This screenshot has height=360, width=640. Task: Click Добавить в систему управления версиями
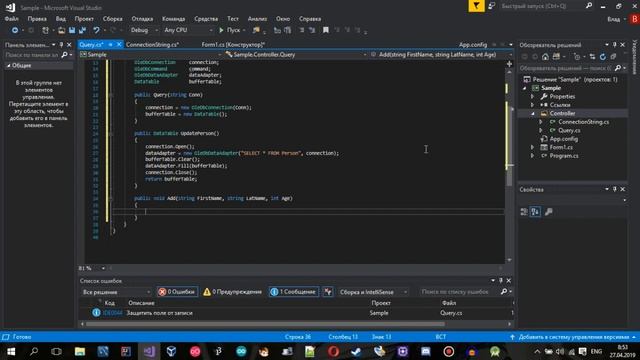coord(574,337)
